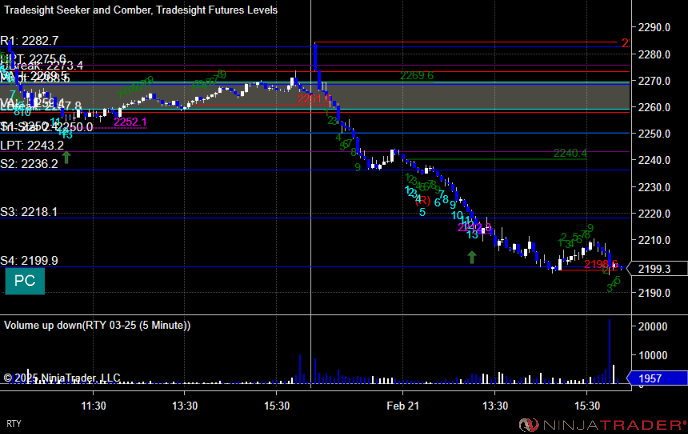The width and height of the screenshot is (688, 434).
Task: Click the teal PC button
Action: 25,281
